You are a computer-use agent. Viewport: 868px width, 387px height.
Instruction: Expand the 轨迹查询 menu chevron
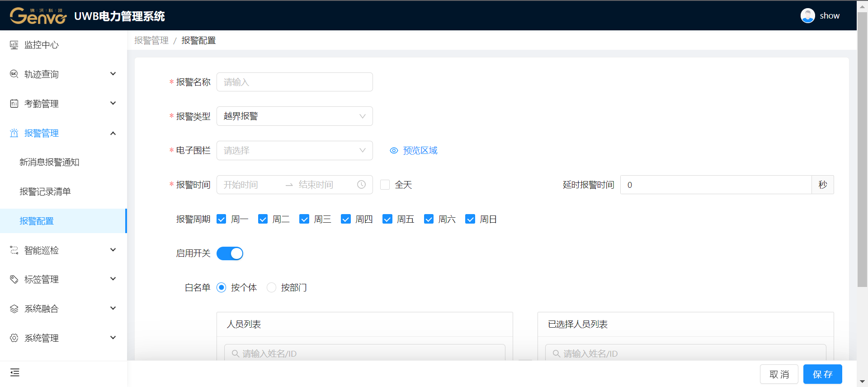(113, 74)
